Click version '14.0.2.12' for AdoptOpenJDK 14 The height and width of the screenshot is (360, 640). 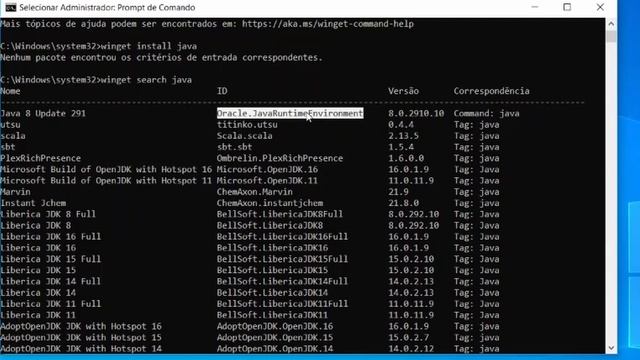[x=411, y=349]
